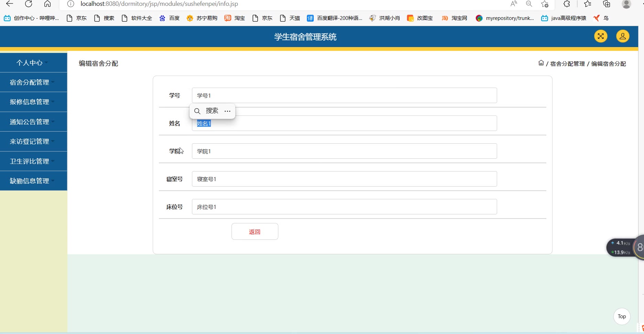The width and height of the screenshot is (644, 334).
Task: Click the browser zoom out magnifier icon
Action: pyautogui.click(x=529, y=4)
